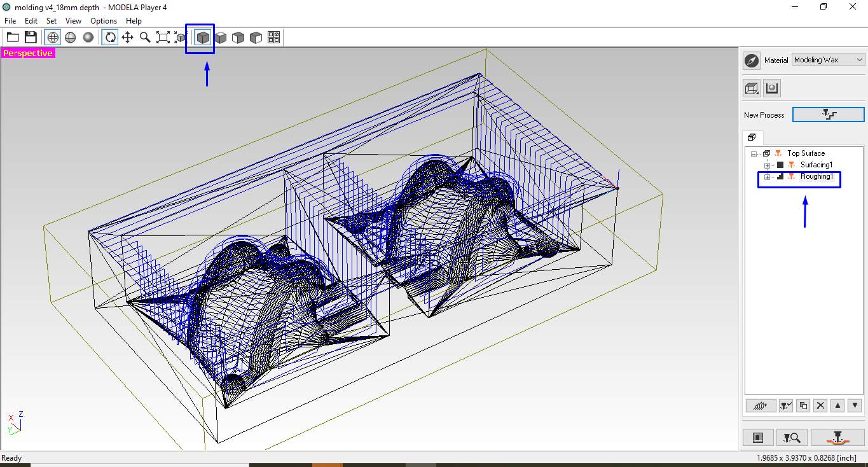Collapse the Top Surface tree node
Image resolution: width=868 pixels, height=467 pixels.
pos(754,153)
